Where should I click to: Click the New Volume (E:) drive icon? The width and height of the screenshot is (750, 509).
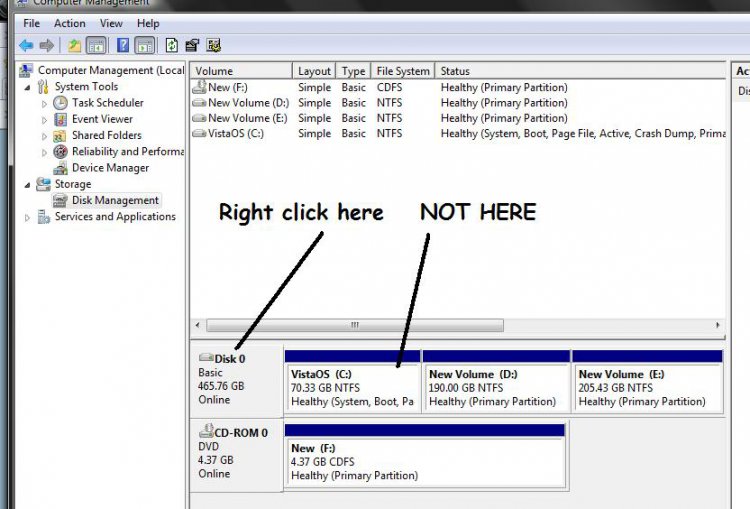pos(199,118)
